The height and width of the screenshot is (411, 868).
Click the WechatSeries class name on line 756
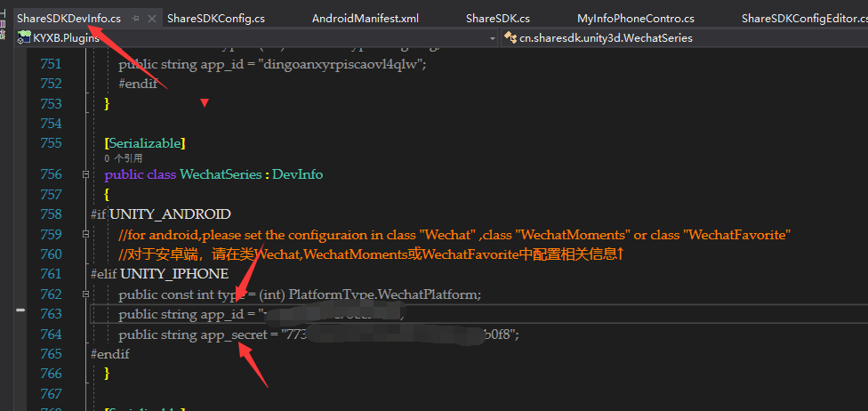click(221, 174)
